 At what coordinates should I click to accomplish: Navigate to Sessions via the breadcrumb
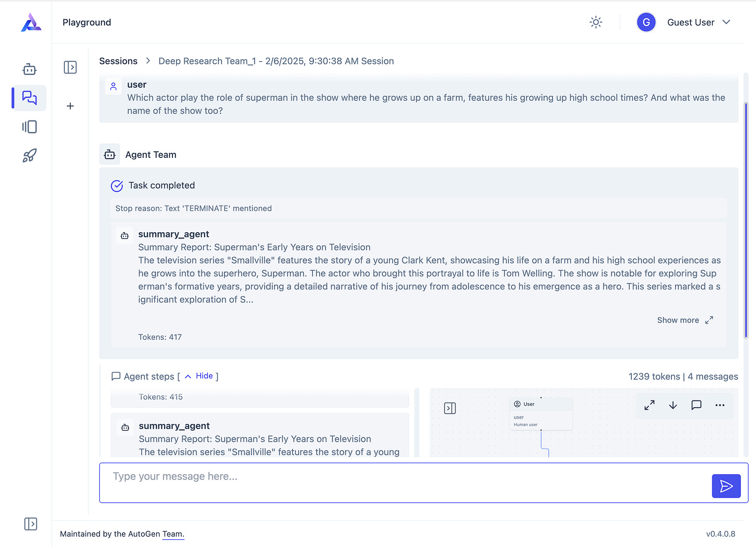point(118,61)
